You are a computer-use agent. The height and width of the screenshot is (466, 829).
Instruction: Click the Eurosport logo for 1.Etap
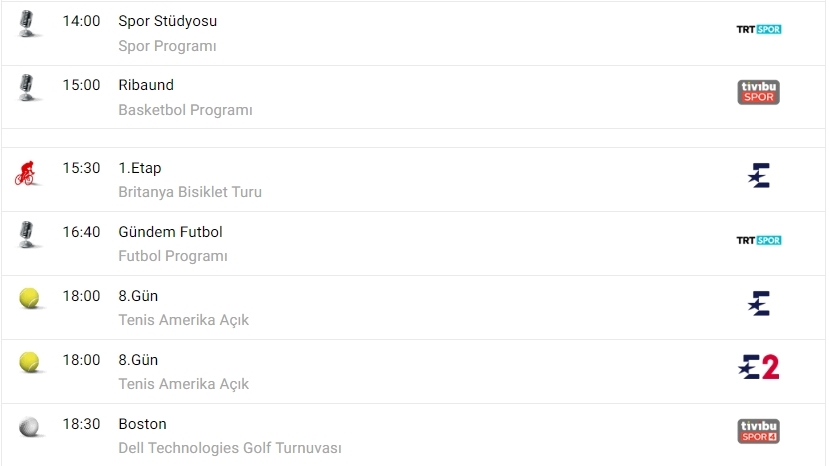click(759, 176)
